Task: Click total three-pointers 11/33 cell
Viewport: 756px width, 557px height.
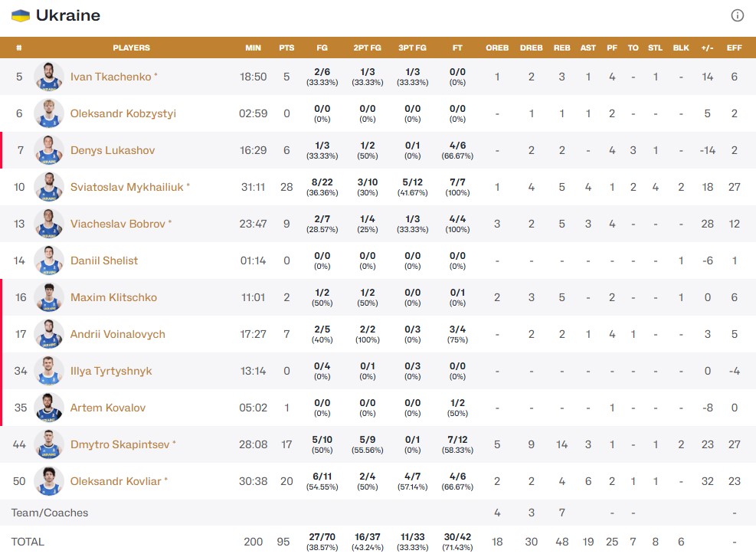Action: [412, 542]
